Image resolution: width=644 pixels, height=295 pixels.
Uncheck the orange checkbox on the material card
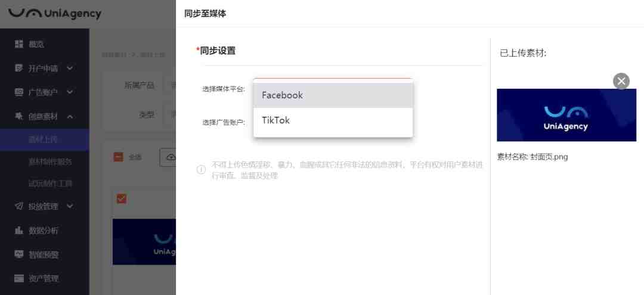[122, 199]
